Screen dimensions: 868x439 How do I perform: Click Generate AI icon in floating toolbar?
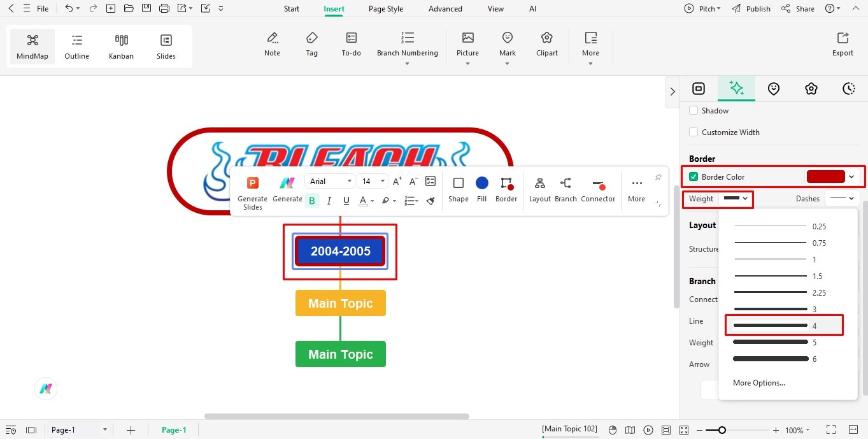(x=287, y=190)
